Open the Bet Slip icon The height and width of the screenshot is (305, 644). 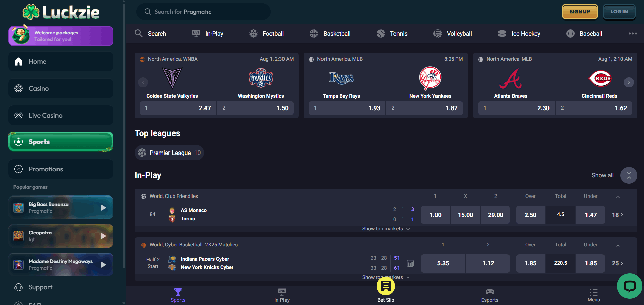coord(386,286)
